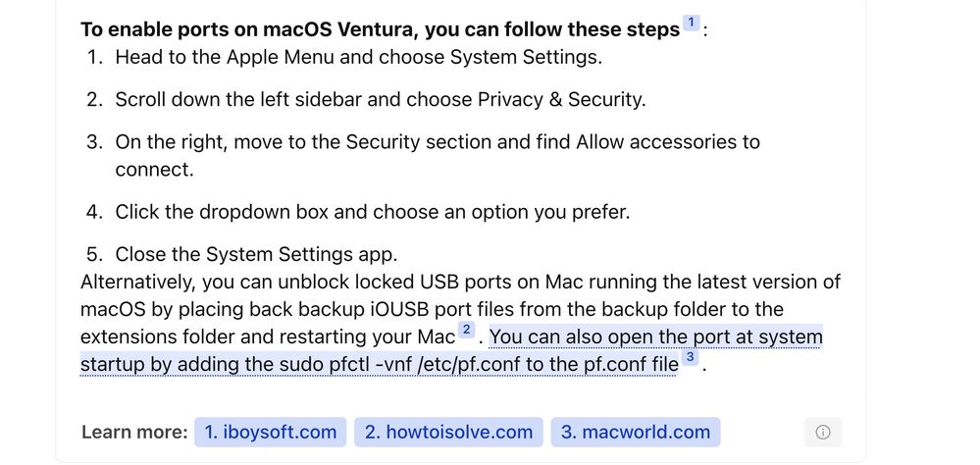Screen dimensions: 980x465
Task: Open superscript citation 3 after 'pf.conf file'
Action: tap(691, 358)
